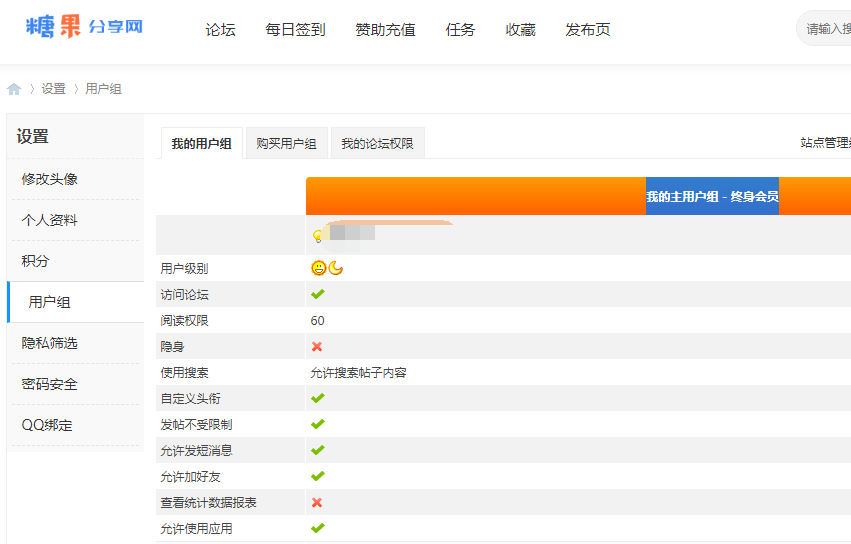Click the 访问论坛 row label
Image resolution: width=851 pixels, height=544 pixels.
tap(185, 295)
